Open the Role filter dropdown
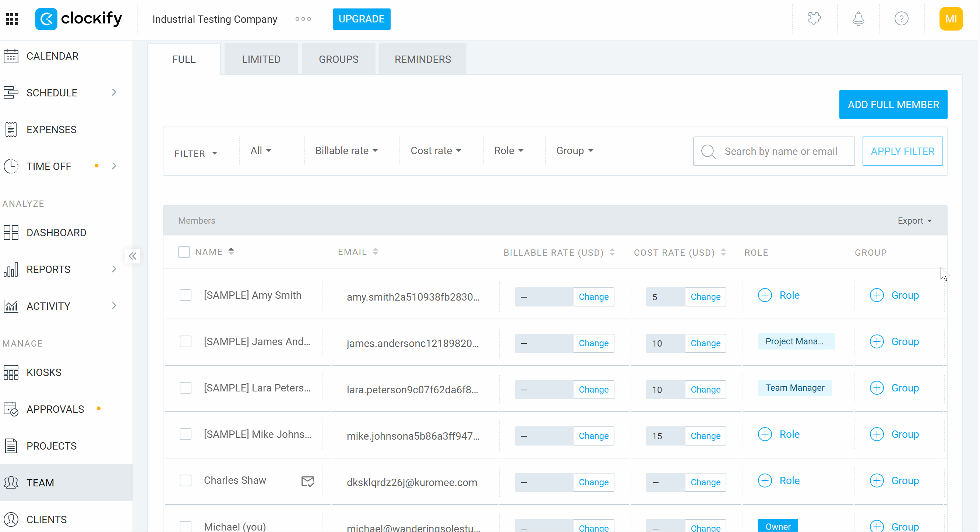Viewport: 980px width, 532px height. pyautogui.click(x=509, y=150)
